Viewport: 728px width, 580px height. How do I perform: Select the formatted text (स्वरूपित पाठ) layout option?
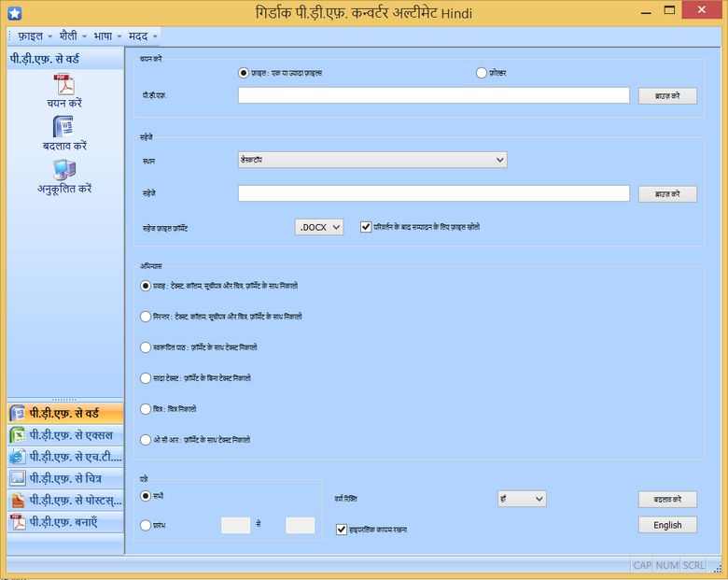146,347
